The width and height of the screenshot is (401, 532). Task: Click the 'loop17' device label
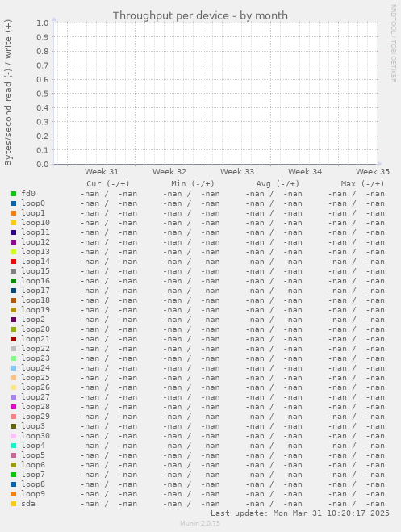coord(36,291)
